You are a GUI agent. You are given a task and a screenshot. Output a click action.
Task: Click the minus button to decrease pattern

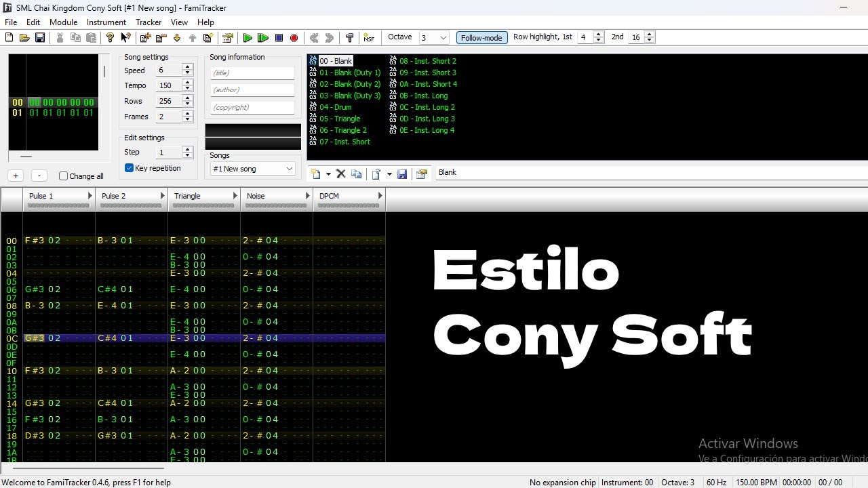click(39, 176)
